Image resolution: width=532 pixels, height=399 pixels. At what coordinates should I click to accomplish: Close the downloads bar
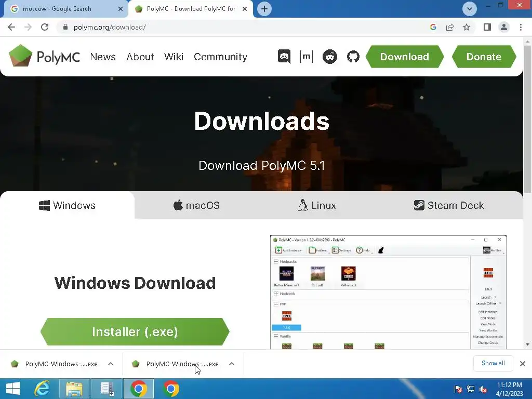pos(523,364)
